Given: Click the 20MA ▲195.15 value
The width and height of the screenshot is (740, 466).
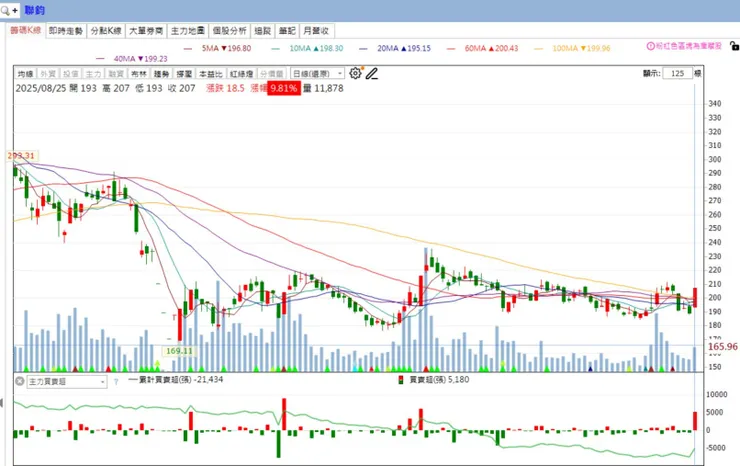Looking at the screenshot, I should pos(404,48).
